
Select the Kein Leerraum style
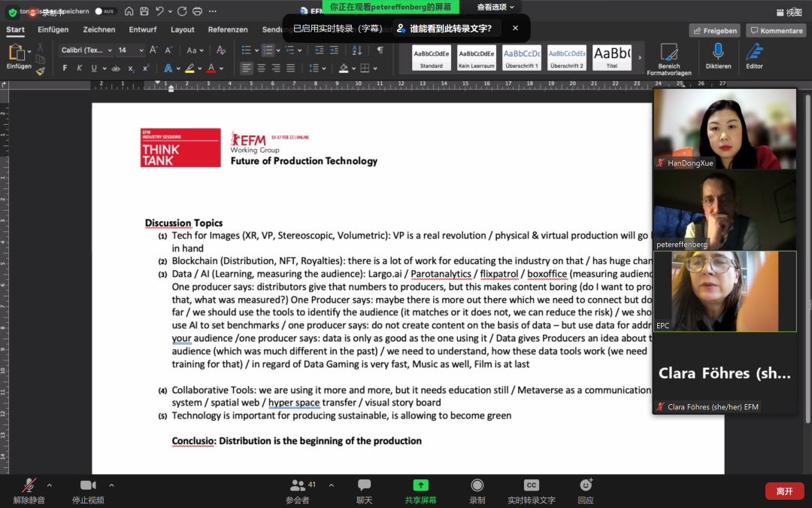pyautogui.click(x=477, y=57)
